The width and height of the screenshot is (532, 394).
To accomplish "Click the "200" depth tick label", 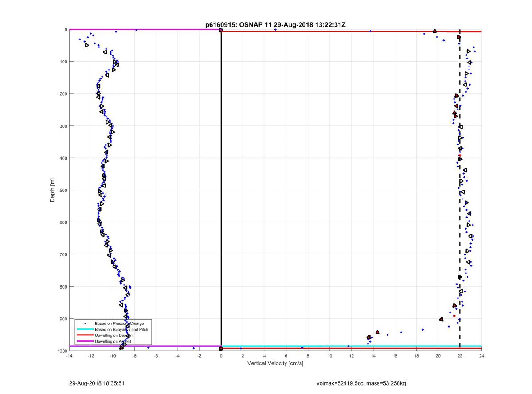I will click(x=63, y=94).
